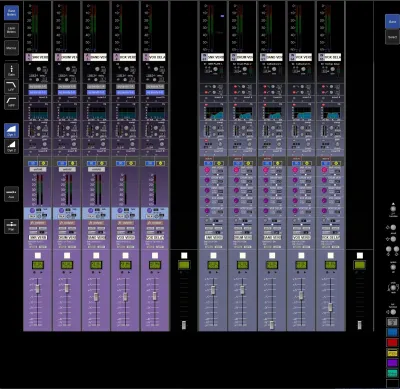Click yellow button on purple VOX DELAY strip
Viewport: 400px width, 389px height.
pos(160,163)
